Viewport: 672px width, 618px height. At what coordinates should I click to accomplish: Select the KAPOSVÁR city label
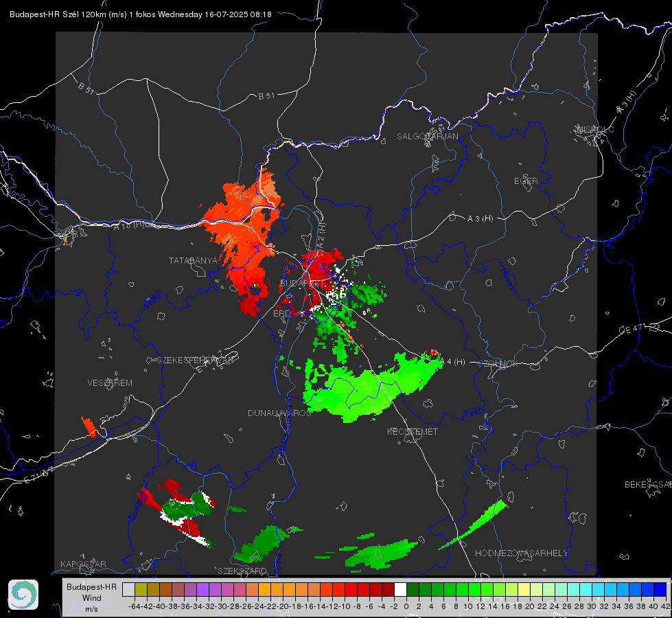(x=83, y=564)
